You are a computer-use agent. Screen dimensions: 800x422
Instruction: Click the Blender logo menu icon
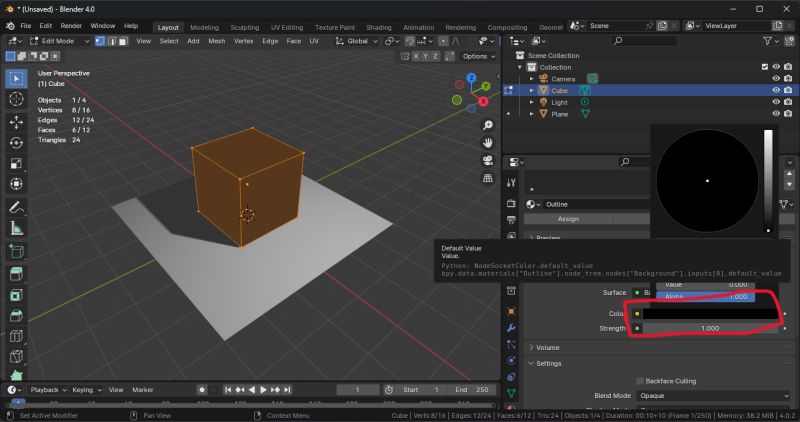coord(10,26)
